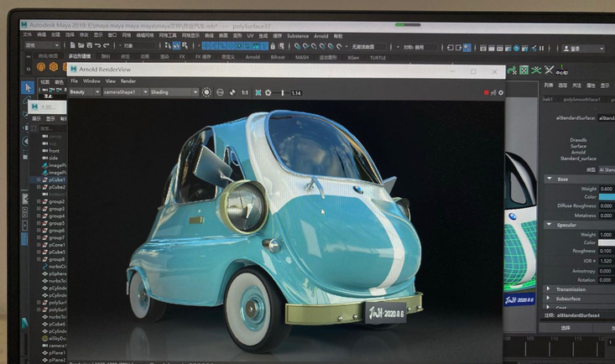Click the pinwheel channel icon in RenderView
Viewport: 615px width, 364px height.
coord(232,92)
